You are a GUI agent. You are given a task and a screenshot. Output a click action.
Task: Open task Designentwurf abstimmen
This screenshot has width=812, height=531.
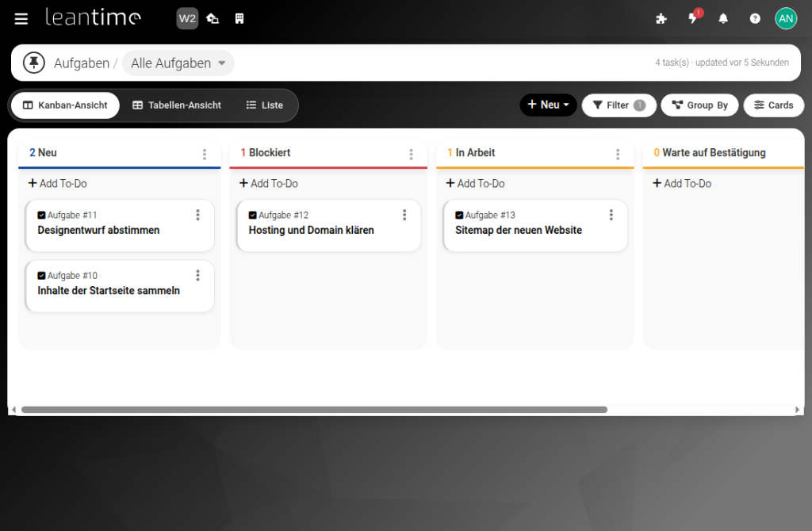tap(98, 230)
